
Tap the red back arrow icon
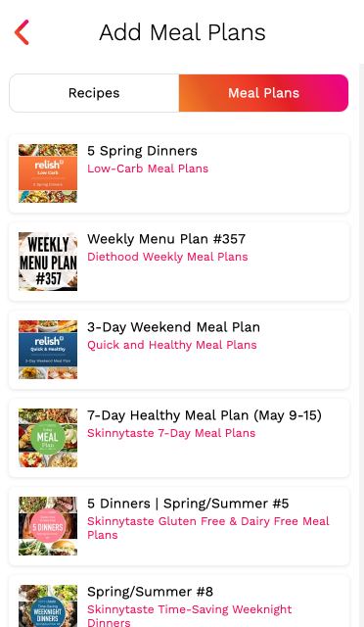22,32
